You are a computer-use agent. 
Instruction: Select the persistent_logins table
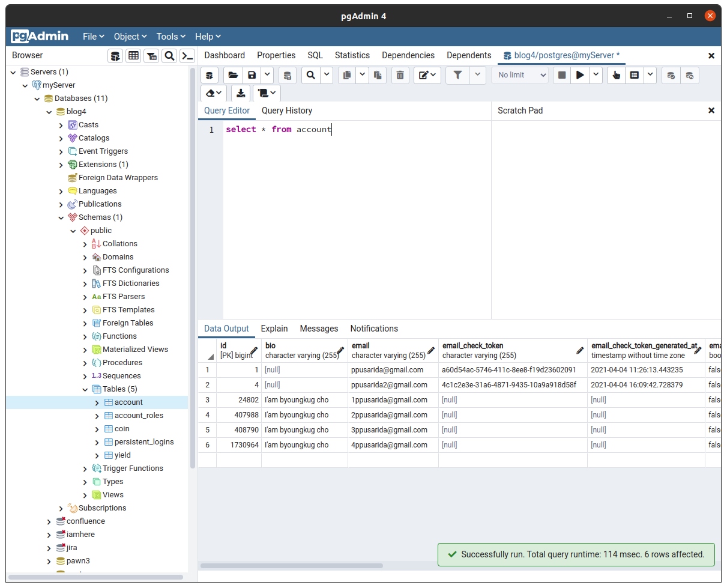[x=144, y=442]
